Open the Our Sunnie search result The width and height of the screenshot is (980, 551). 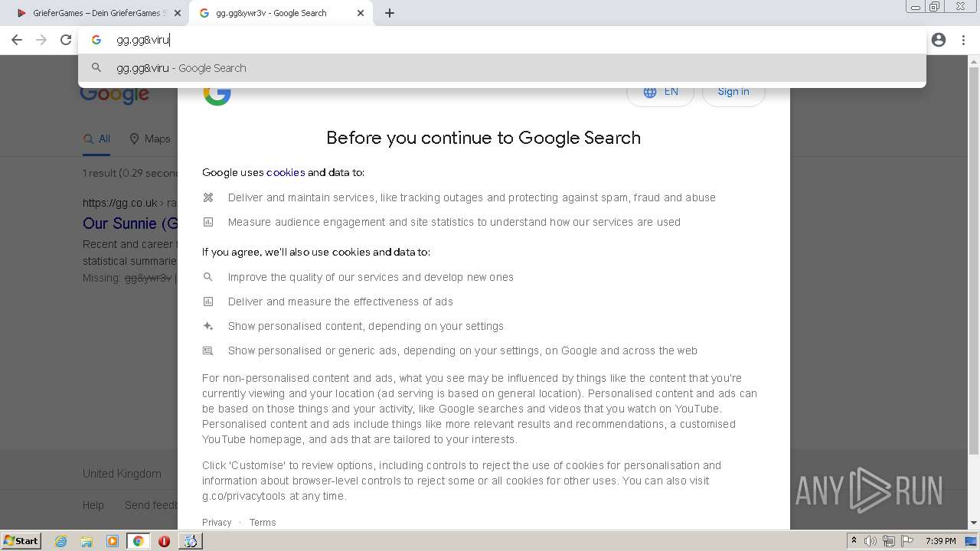[130, 223]
